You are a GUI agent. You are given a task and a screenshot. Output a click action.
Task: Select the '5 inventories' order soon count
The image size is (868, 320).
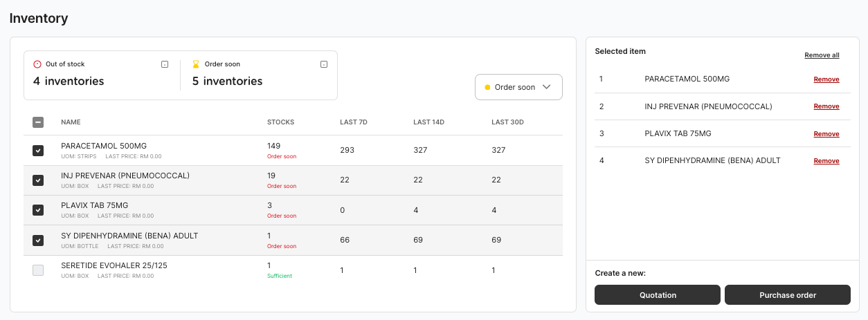(227, 81)
